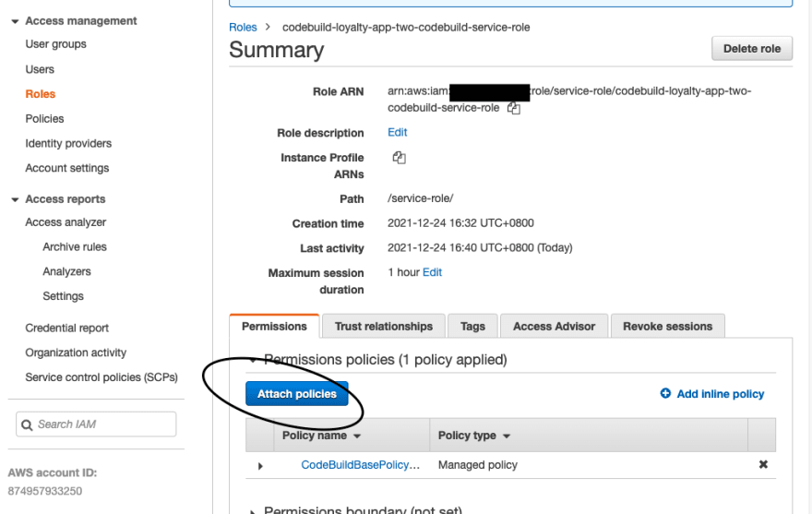The height and width of the screenshot is (514, 812).
Task: Click the Last activity value 2021-12-24 16:40
Action: [480, 247]
